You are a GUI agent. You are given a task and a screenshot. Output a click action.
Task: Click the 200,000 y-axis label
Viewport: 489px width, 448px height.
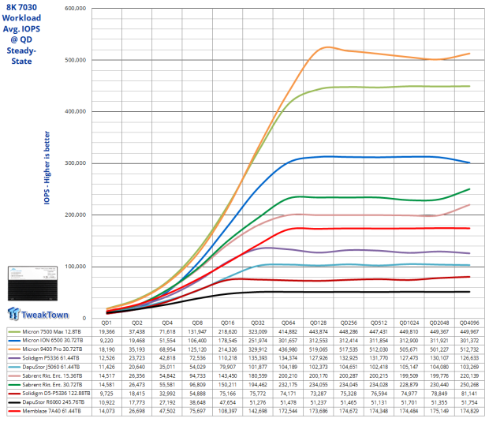(76, 215)
